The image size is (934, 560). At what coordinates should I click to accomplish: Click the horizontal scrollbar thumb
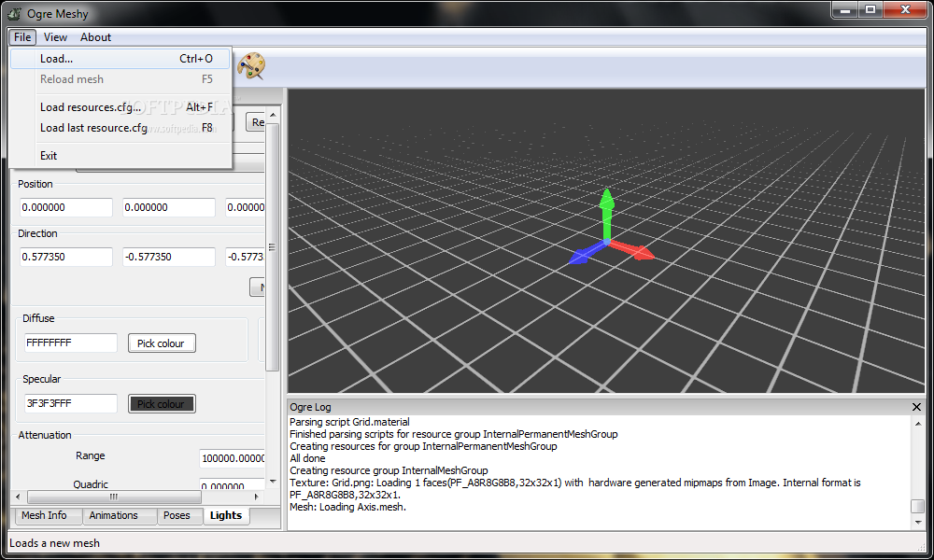[114, 497]
